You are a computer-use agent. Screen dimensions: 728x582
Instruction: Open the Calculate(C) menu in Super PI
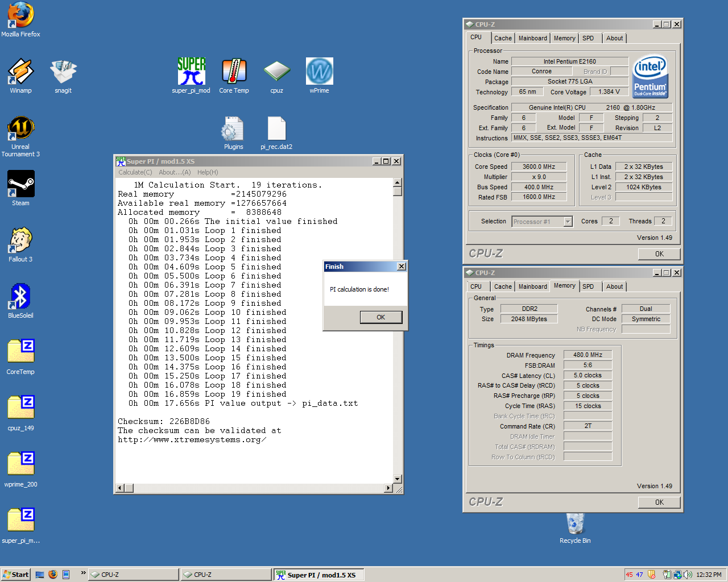[135, 172]
